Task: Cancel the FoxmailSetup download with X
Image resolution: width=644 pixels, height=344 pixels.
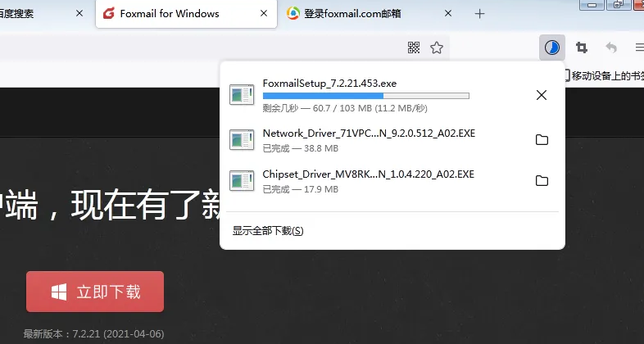Action: pos(542,95)
